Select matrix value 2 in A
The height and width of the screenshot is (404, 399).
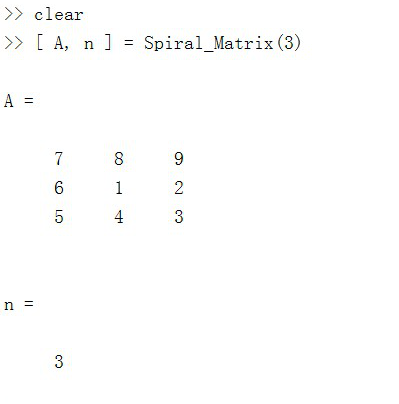coord(179,187)
